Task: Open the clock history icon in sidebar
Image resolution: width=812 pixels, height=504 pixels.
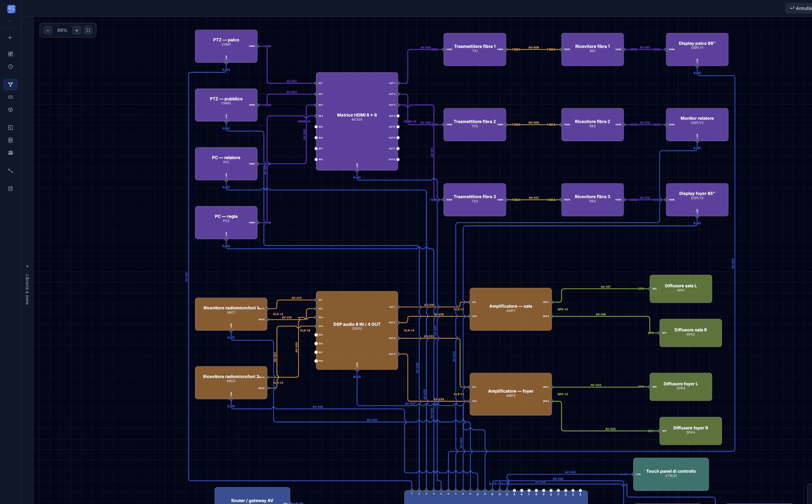Action: (x=11, y=66)
